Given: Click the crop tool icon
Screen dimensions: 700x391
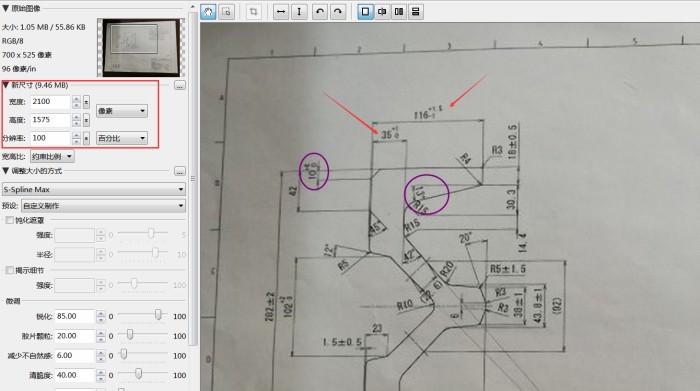Looking at the screenshot, I should [254, 12].
